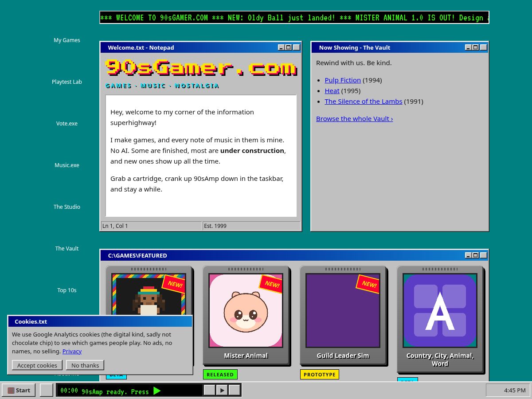Click the Cookies.txt dialog title bar
The image size is (532, 399).
100,321
